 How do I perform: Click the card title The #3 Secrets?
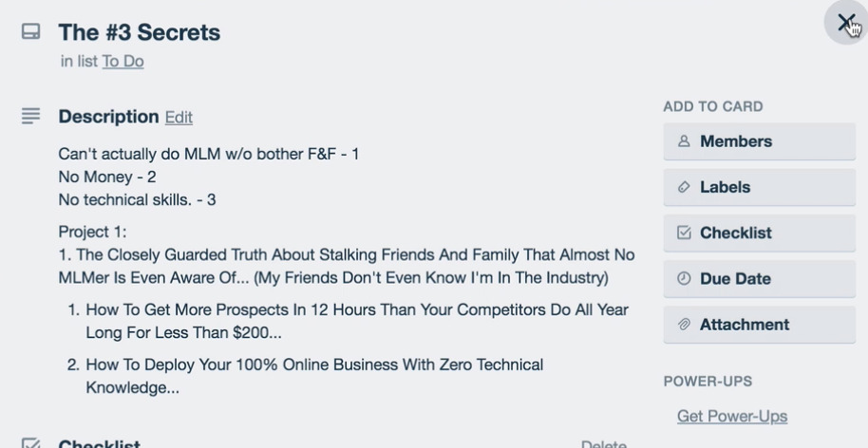[x=140, y=32]
